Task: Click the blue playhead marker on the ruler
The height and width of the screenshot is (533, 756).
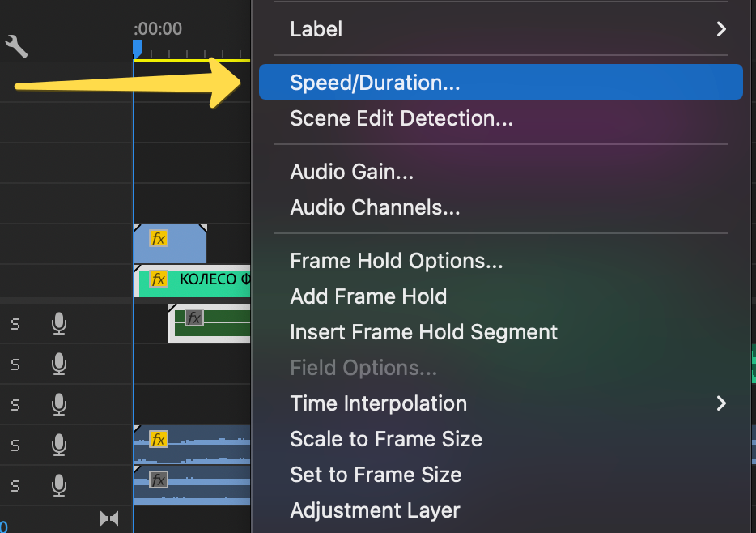Action: point(137,49)
